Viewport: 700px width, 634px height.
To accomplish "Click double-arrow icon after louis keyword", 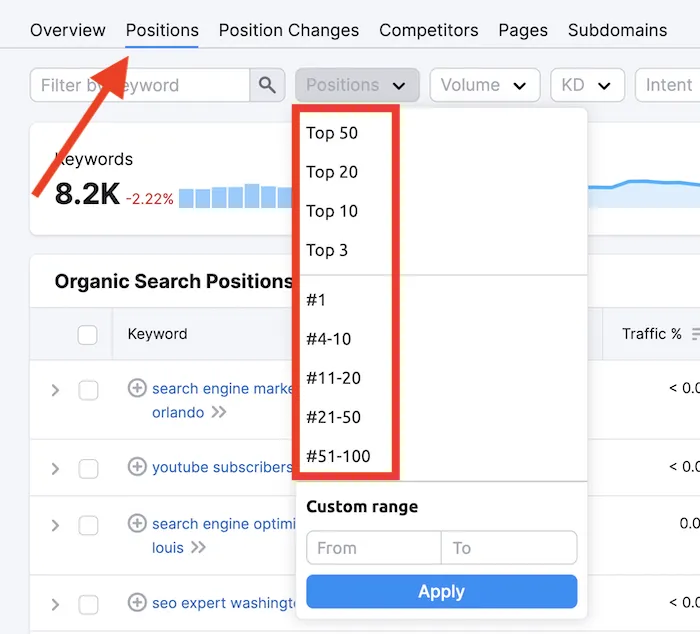I will (x=198, y=547).
